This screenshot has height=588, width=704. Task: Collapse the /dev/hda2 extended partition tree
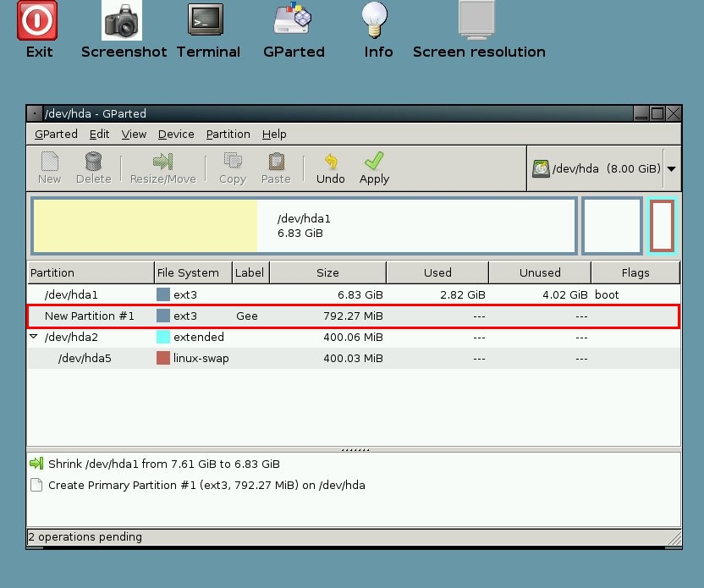tap(34, 336)
